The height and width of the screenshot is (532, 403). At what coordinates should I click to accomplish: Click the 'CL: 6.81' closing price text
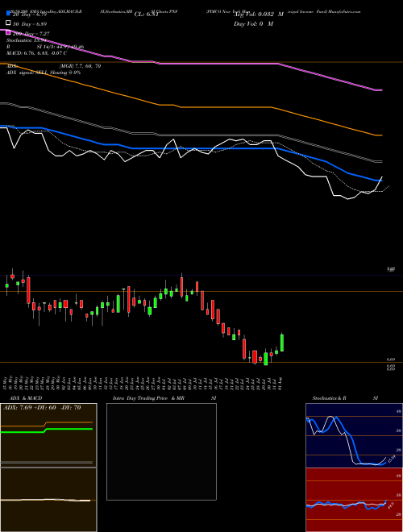click(x=146, y=15)
